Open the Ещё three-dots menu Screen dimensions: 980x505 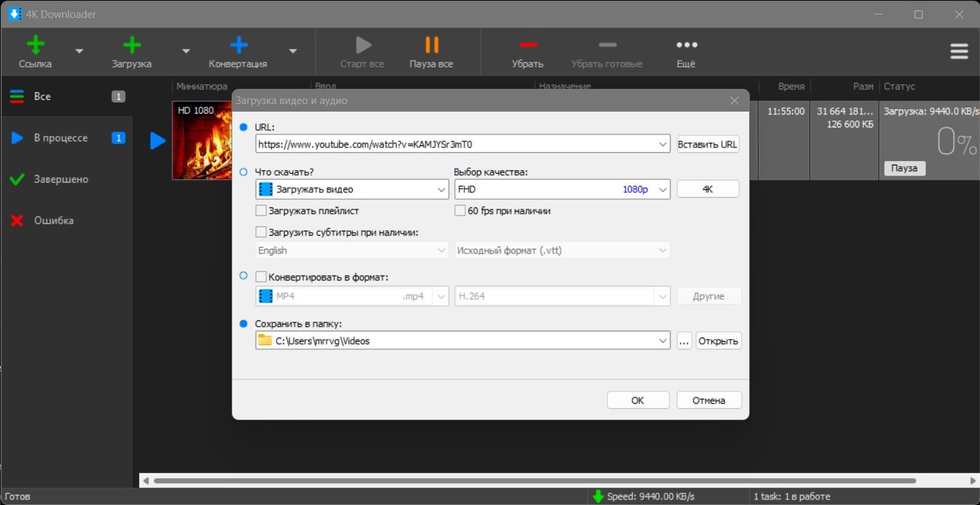tap(686, 45)
